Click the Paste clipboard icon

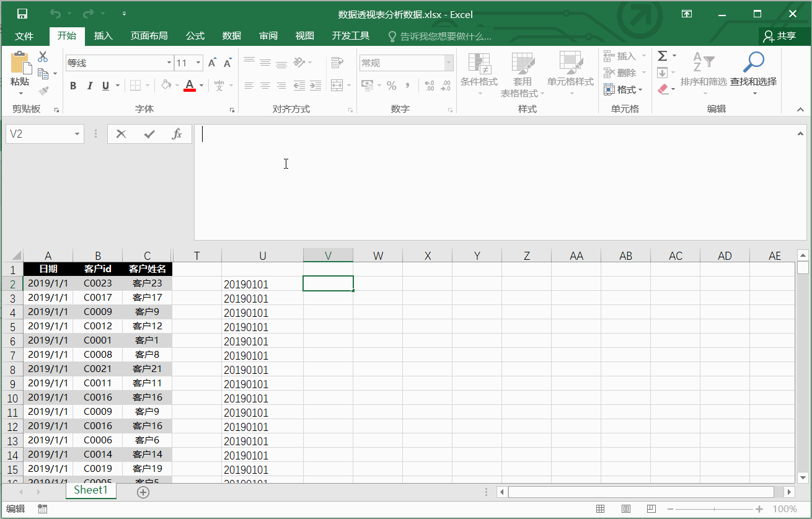pos(20,62)
